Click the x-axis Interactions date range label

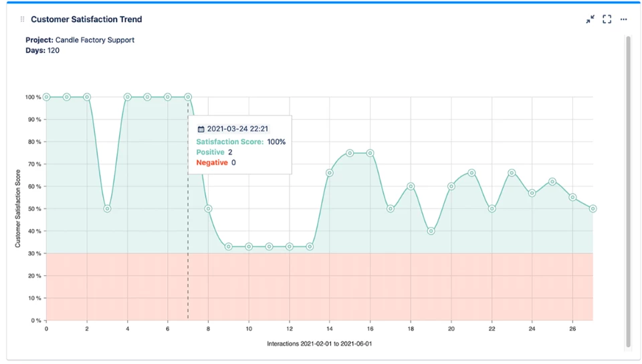pos(319,344)
